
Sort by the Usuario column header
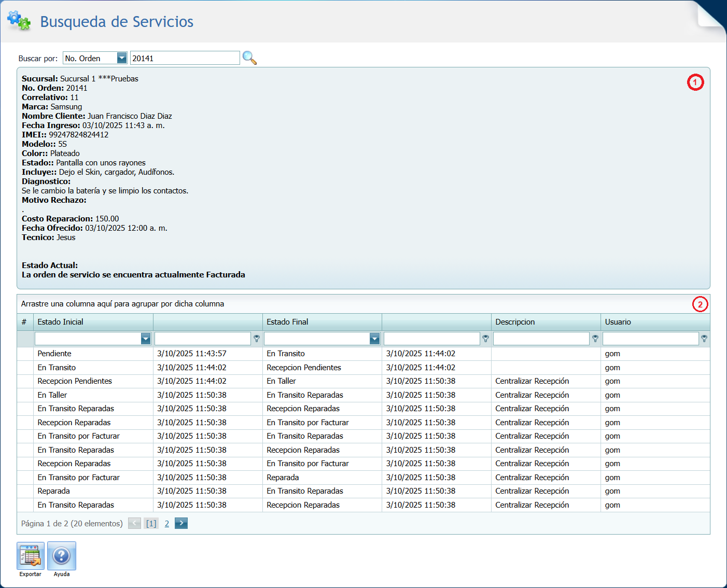tap(654, 322)
